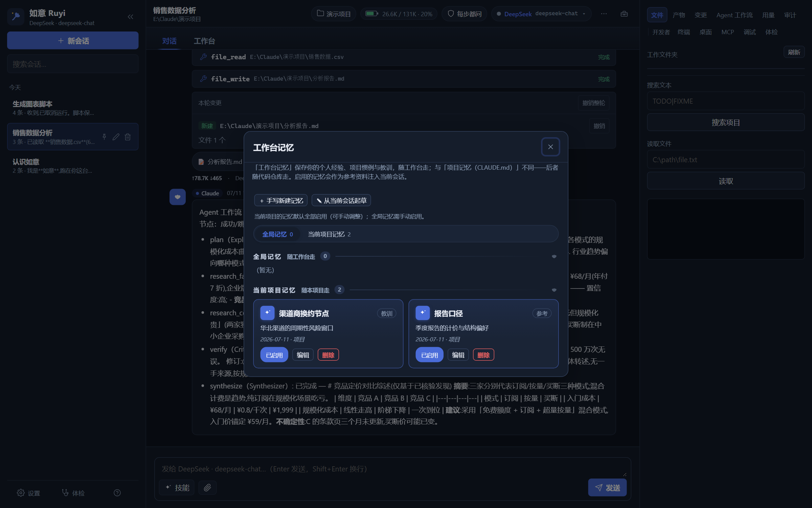The height and width of the screenshot is (508, 812).
Task: Click 撤销 beside 分析报告.md change
Action: 599,126
